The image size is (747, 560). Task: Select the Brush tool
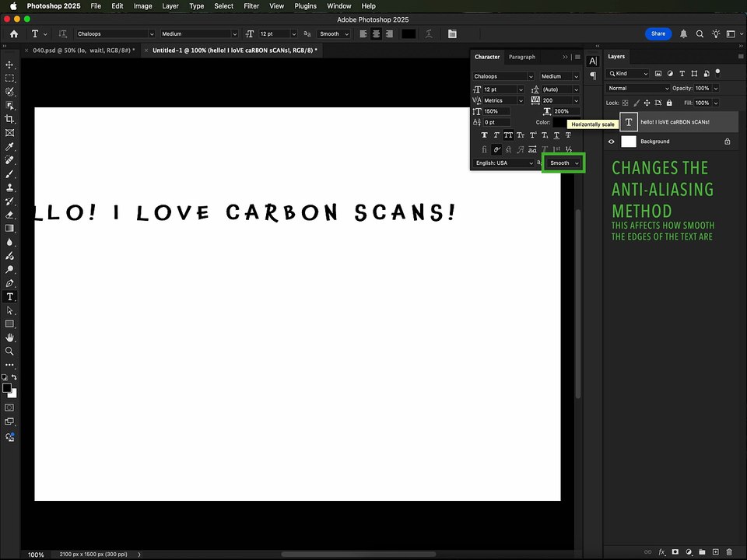pyautogui.click(x=9, y=173)
